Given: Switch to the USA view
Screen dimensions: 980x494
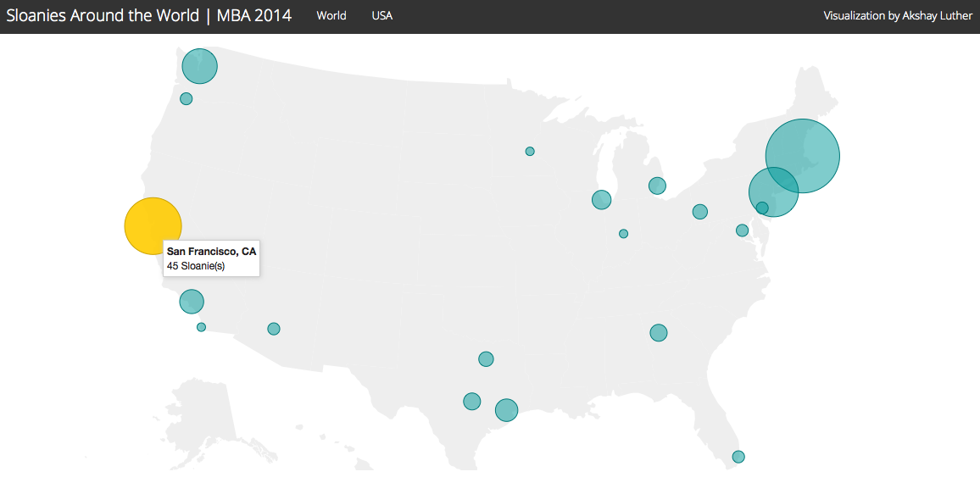Looking at the screenshot, I should point(381,15).
